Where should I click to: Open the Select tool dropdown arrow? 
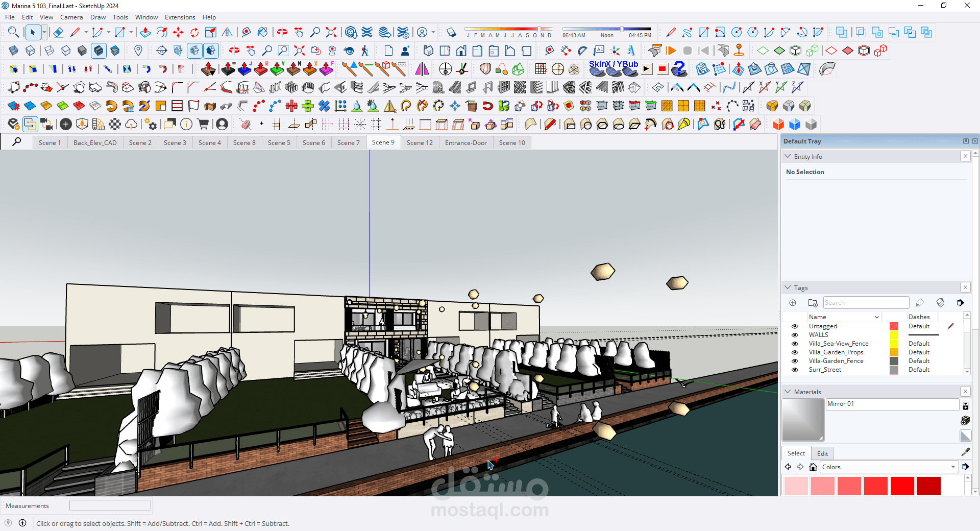pyautogui.click(x=44, y=33)
